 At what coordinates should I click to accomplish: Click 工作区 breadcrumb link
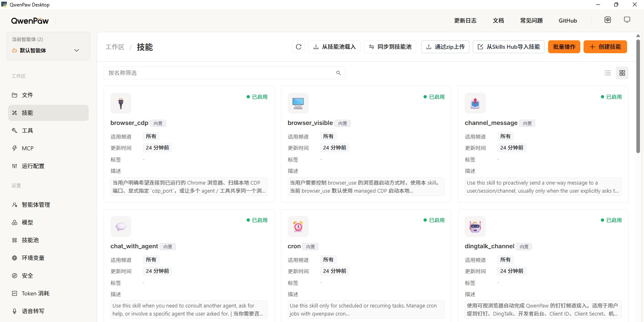pyautogui.click(x=115, y=47)
